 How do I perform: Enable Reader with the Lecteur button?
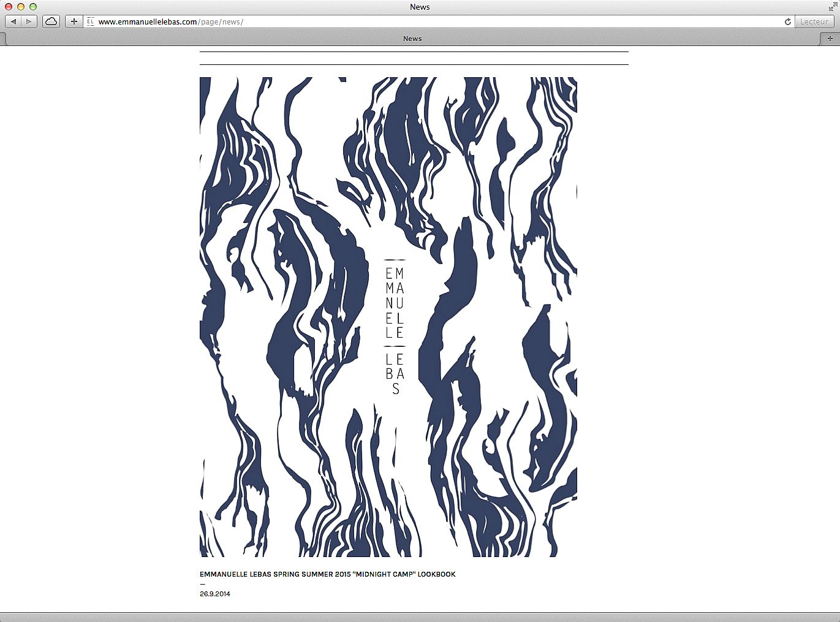tap(814, 21)
